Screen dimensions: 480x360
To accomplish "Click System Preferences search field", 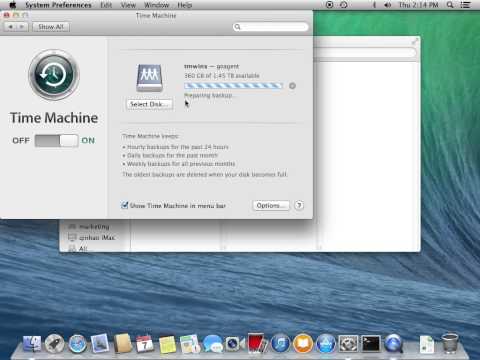I will [x=271, y=27].
